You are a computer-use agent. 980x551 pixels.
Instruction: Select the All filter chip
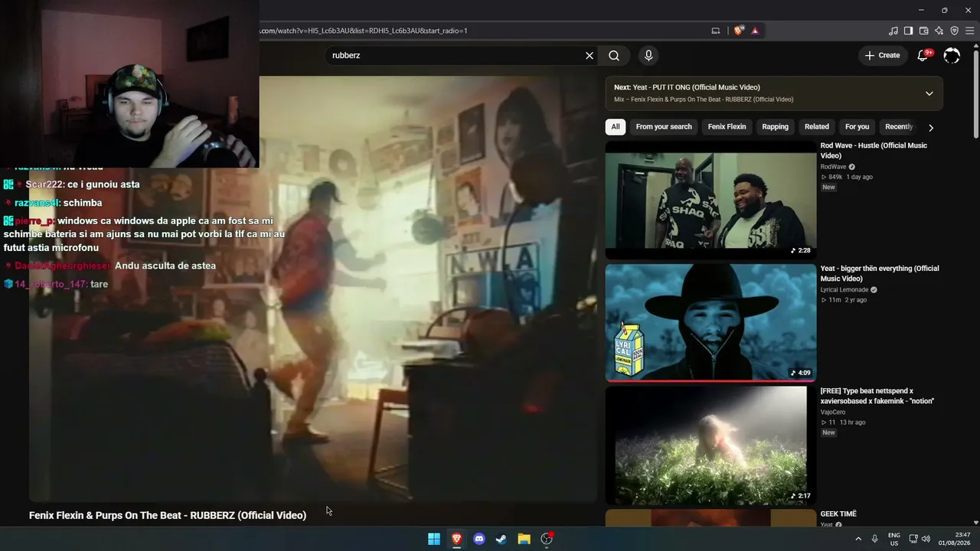pyautogui.click(x=616, y=127)
